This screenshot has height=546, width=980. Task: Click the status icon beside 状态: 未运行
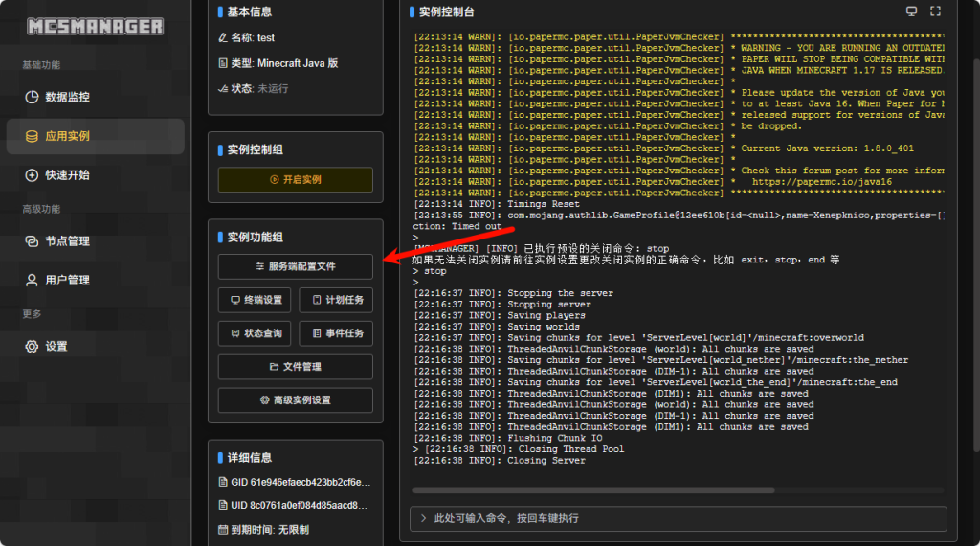[222, 89]
